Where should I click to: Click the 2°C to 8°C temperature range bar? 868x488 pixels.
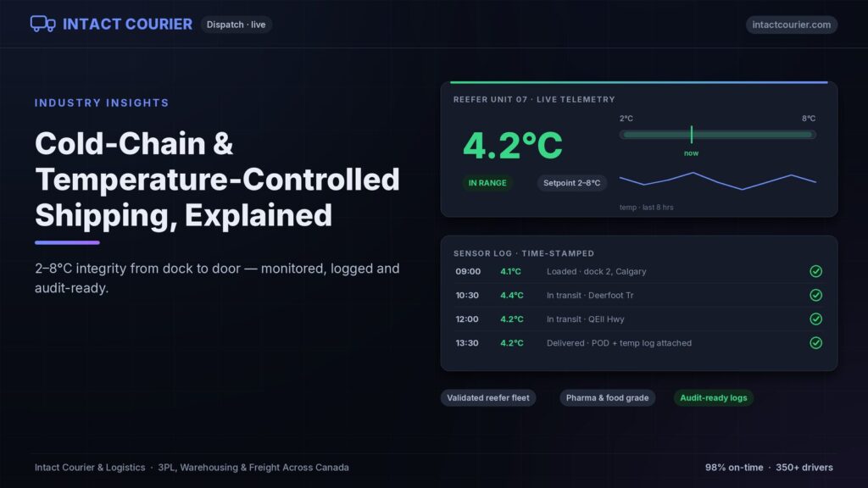pos(717,135)
